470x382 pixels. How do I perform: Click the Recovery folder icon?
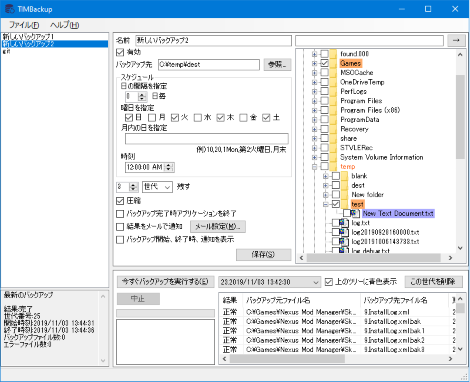[x=333, y=129]
